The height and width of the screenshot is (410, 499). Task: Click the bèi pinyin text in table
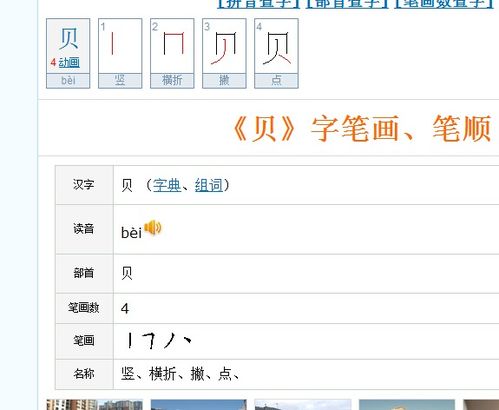132,232
